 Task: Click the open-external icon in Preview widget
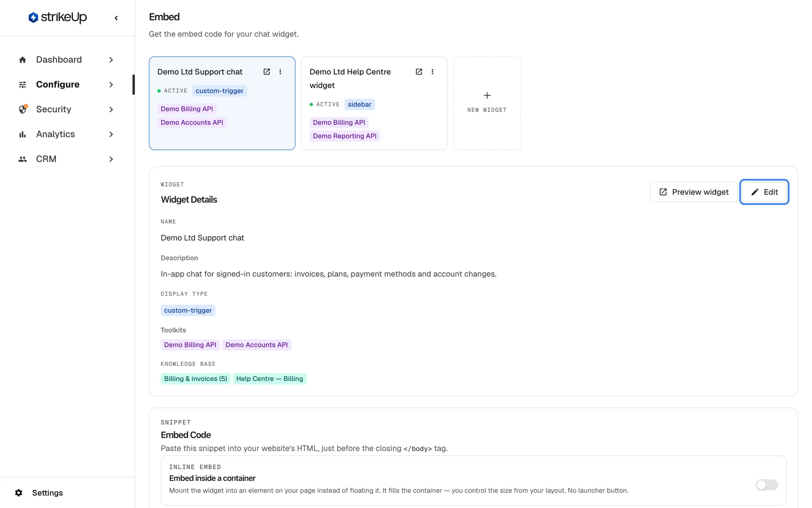[663, 192]
